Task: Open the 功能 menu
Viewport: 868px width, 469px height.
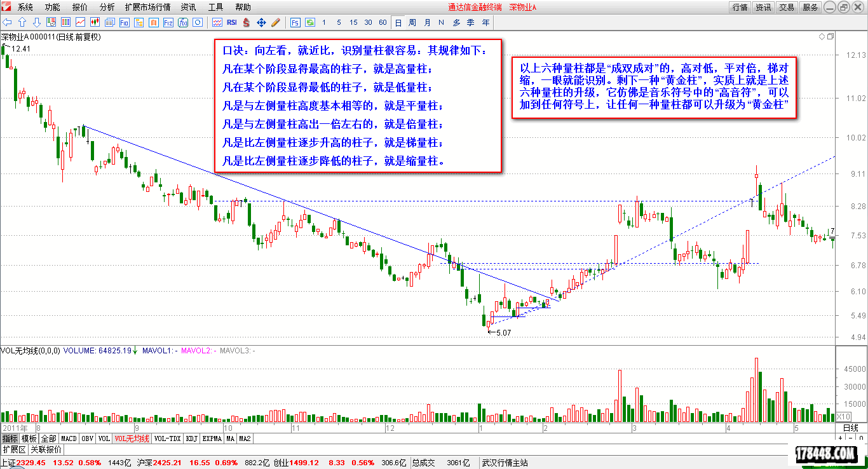Action: click(53, 7)
